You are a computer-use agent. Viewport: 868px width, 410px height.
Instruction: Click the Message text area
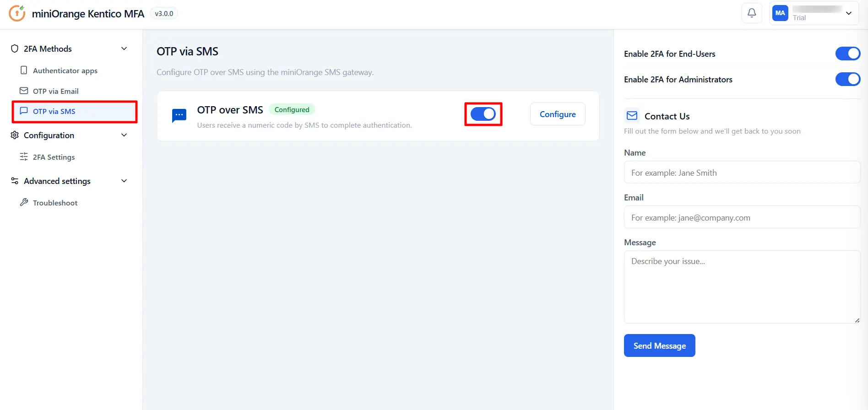[x=742, y=287]
